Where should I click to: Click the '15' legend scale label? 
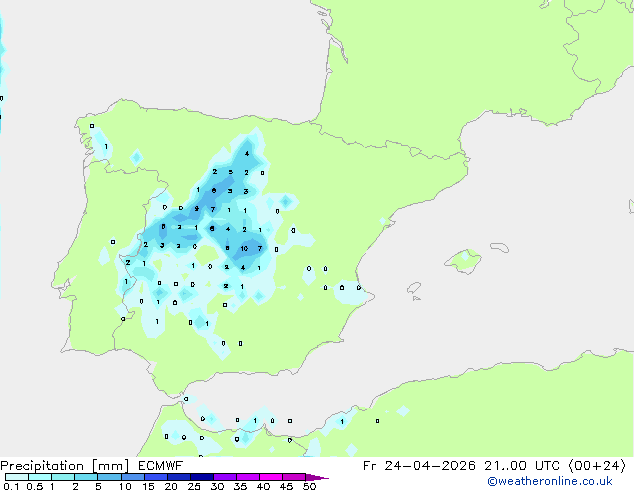[x=148, y=486]
